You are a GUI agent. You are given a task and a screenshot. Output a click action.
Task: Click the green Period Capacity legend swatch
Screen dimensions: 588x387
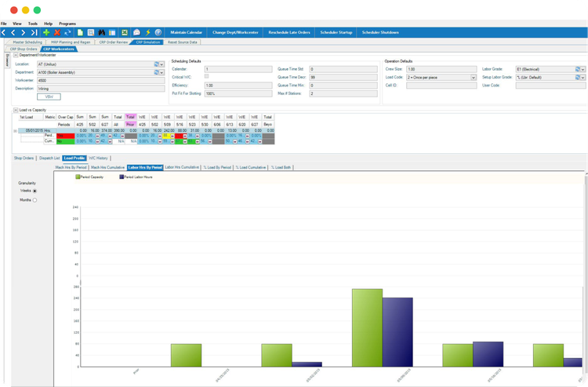pyautogui.click(x=78, y=177)
